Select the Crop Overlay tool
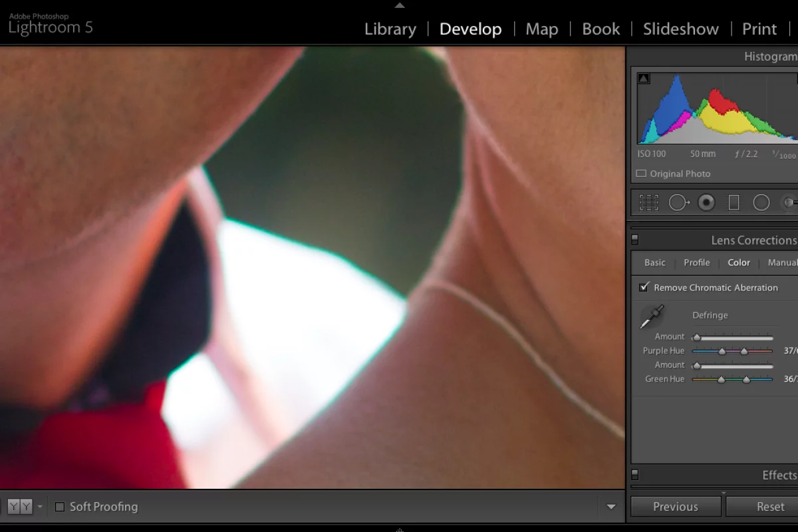The height and width of the screenshot is (532, 798). (648, 202)
